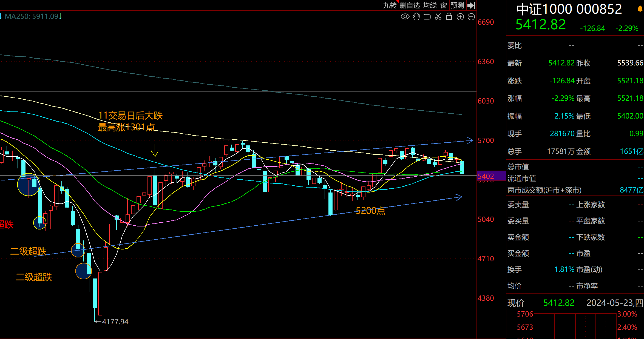This screenshot has width=644, height=339.
Task: Click the 九转 button
Action: [390, 5]
